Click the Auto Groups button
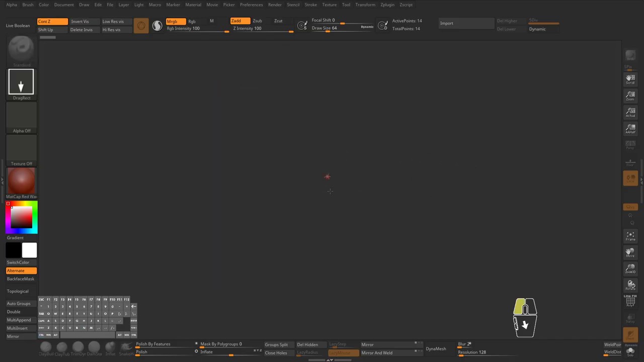This screenshot has height=362, width=644. (21, 304)
